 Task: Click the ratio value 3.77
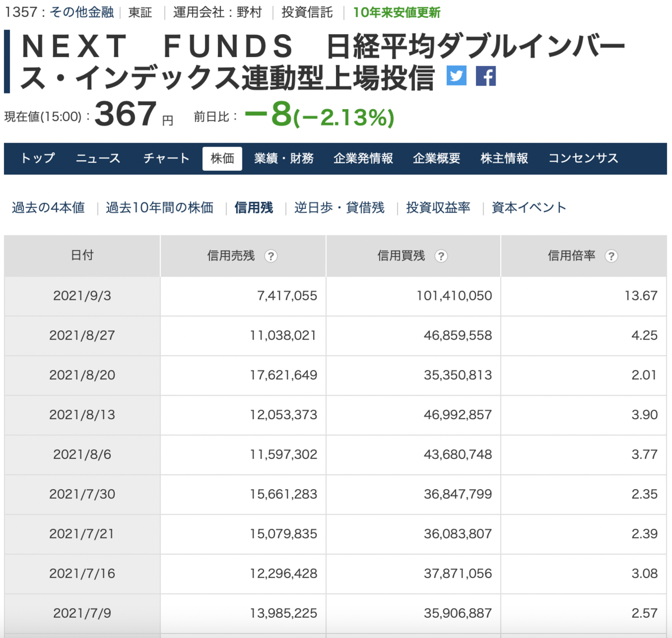(645, 455)
